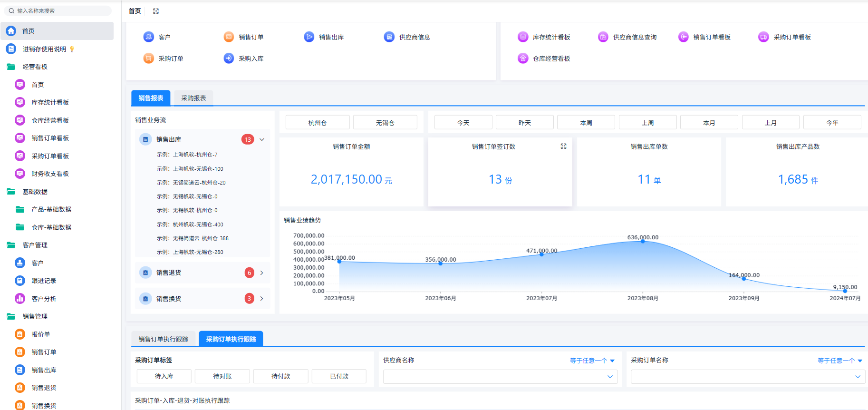The image size is (868, 410).
Task: Open the 销售订单 shortcut icon
Action: (x=229, y=37)
